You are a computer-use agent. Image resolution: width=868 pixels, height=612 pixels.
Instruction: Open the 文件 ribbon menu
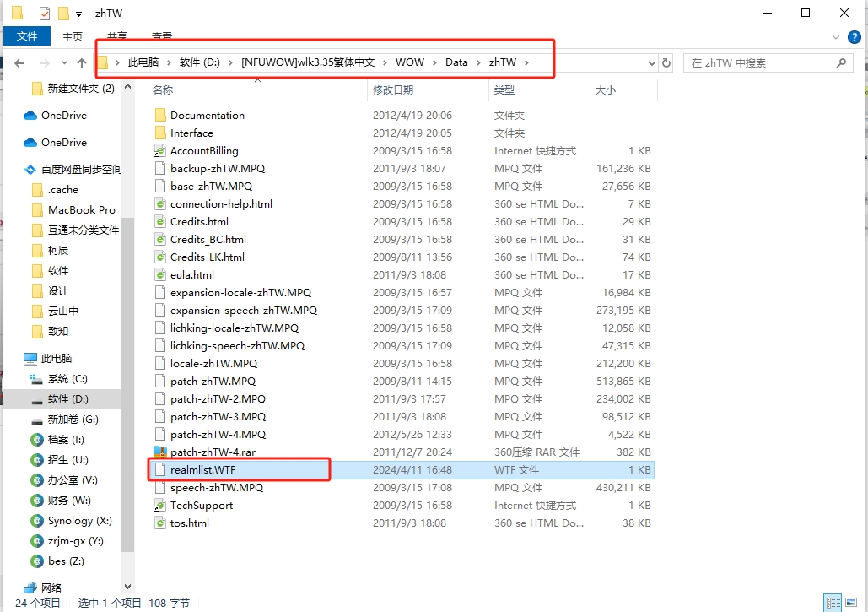pos(27,36)
